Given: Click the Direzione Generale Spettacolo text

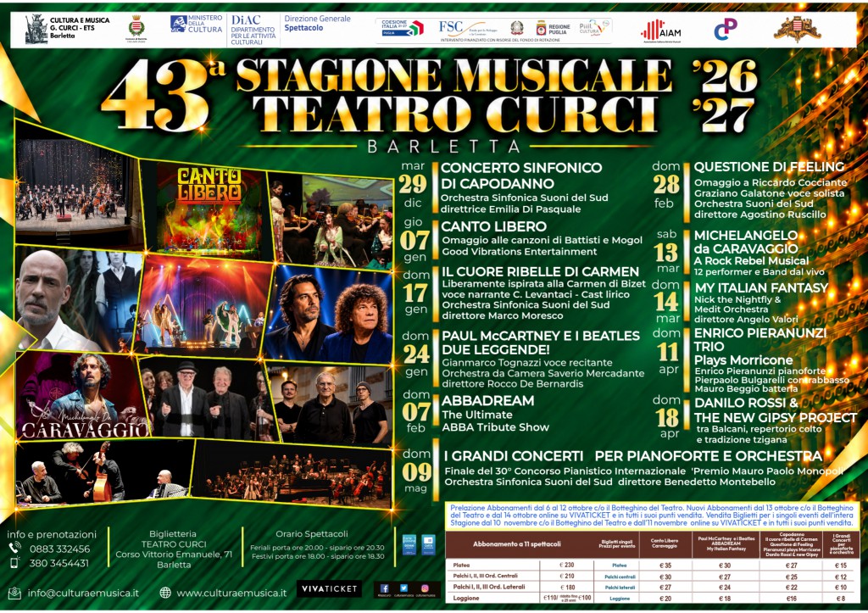Looking at the screenshot, I should click(317, 23).
